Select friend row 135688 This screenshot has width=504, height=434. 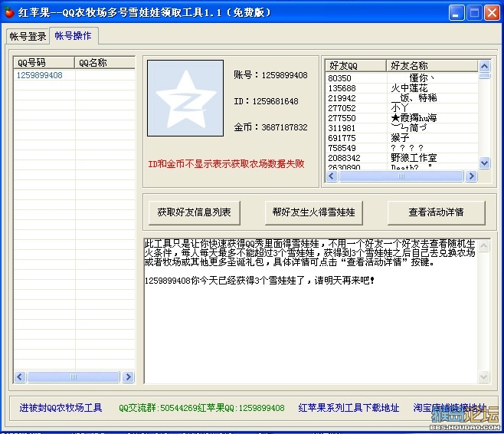pyautogui.click(x=402, y=88)
